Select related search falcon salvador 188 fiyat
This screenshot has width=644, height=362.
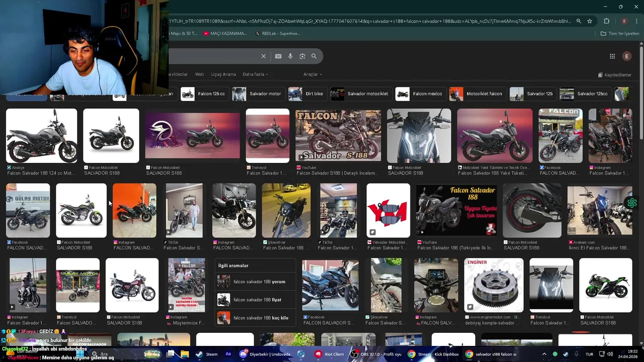coord(256,300)
